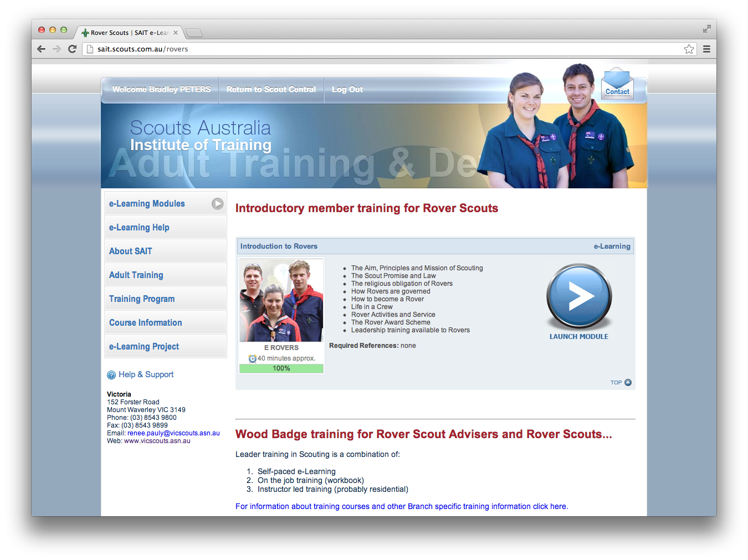Click 'Instructor led training' list item
The image size is (748, 560).
(333, 490)
